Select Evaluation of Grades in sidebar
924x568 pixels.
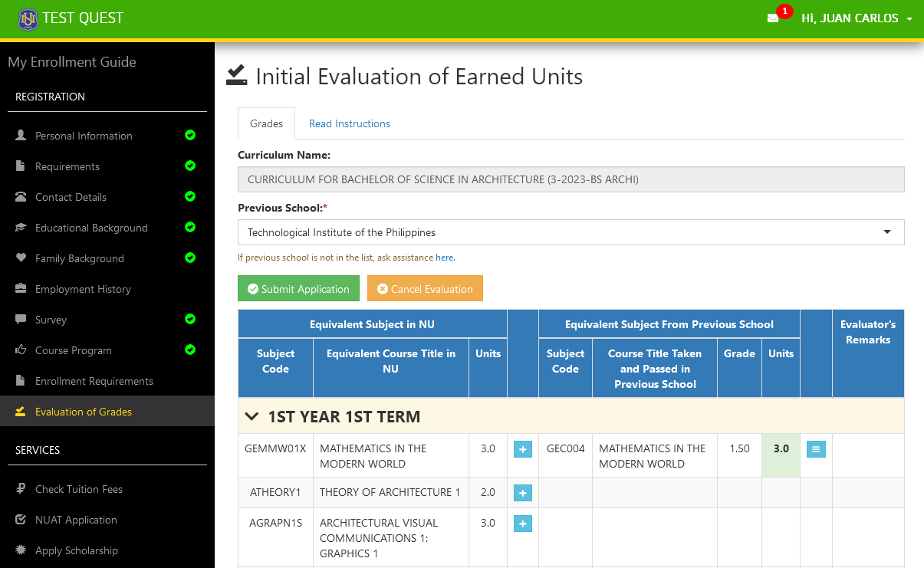coord(107,412)
